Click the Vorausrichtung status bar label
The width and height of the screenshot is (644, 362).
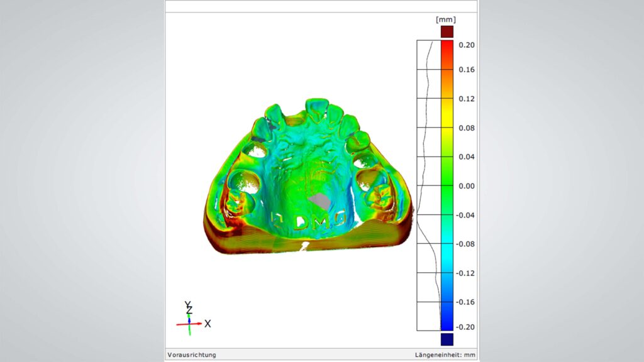tap(192, 355)
